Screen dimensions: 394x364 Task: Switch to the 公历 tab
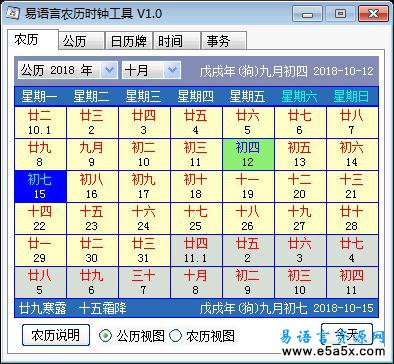point(81,41)
